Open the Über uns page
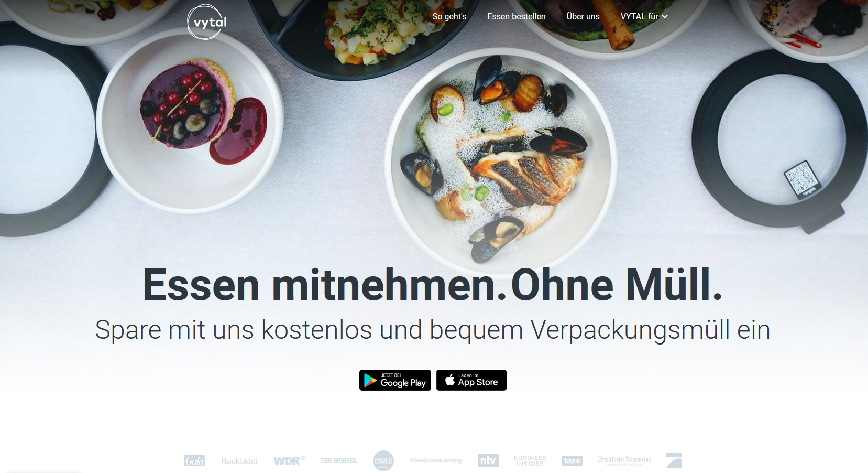This screenshot has height=473, width=868. pos(583,16)
